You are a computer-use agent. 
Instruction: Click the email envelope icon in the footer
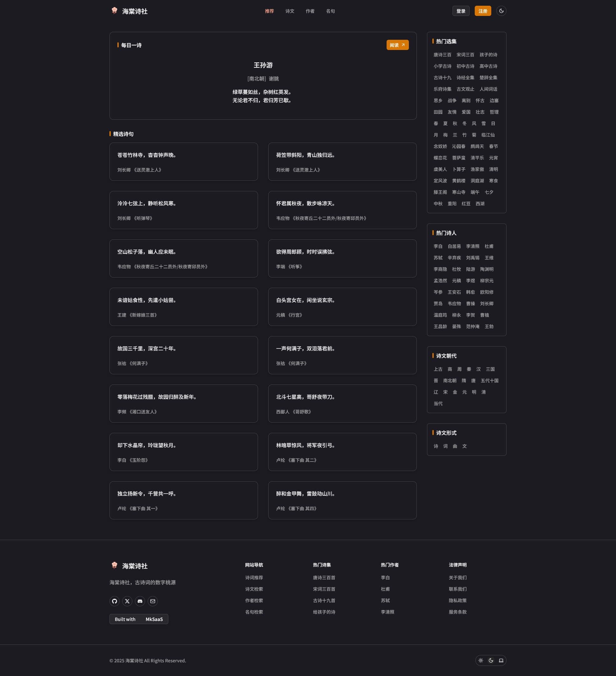153,601
